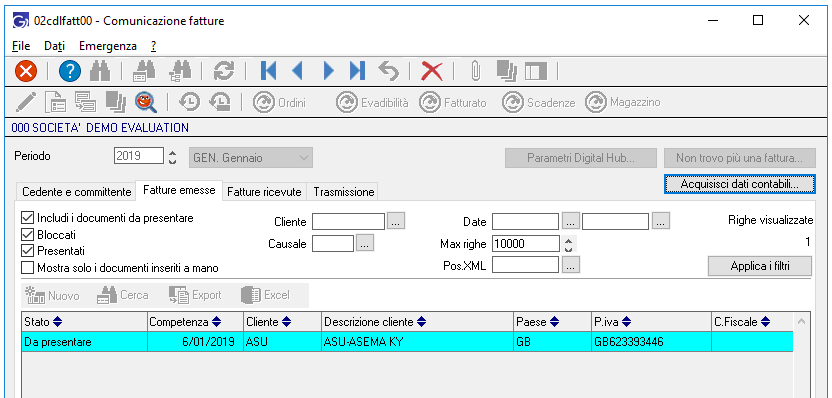Screen dimensions: 832x398
Task: Click the second clock history icon
Action: [220, 102]
